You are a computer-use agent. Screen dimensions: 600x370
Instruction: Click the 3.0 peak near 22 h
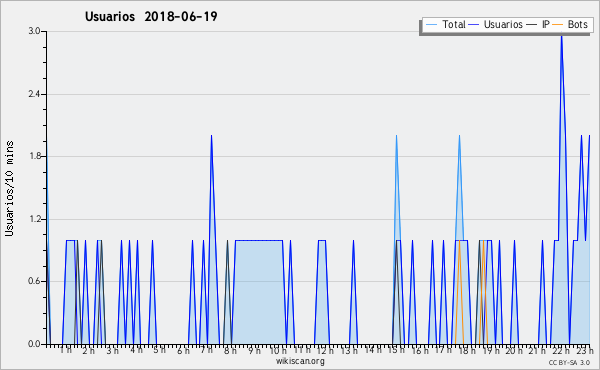point(561,37)
